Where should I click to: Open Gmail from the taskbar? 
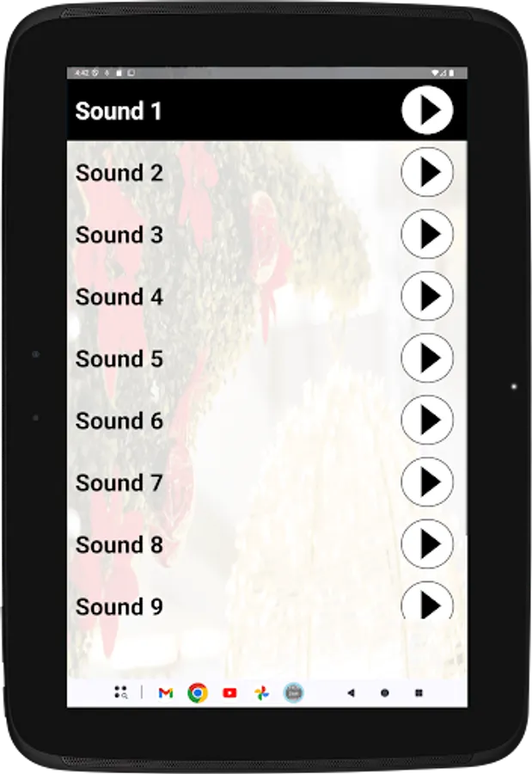point(166,693)
